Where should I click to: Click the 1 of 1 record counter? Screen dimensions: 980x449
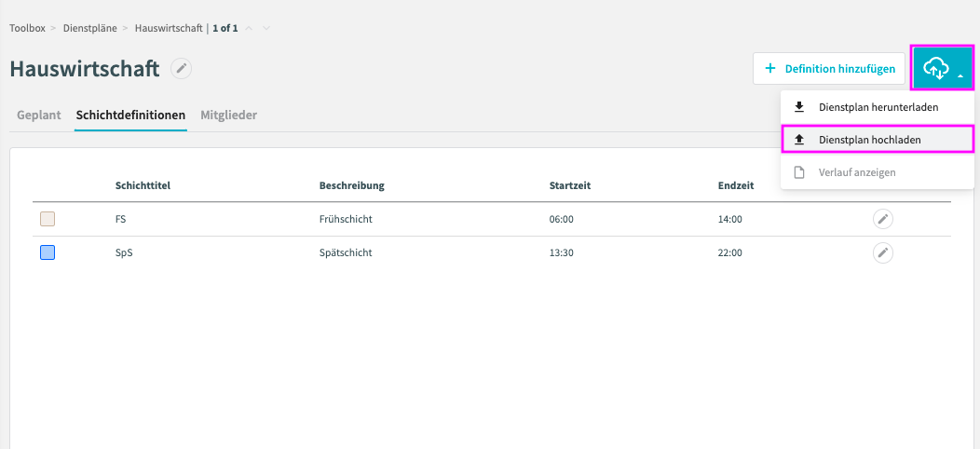[x=225, y=28]
